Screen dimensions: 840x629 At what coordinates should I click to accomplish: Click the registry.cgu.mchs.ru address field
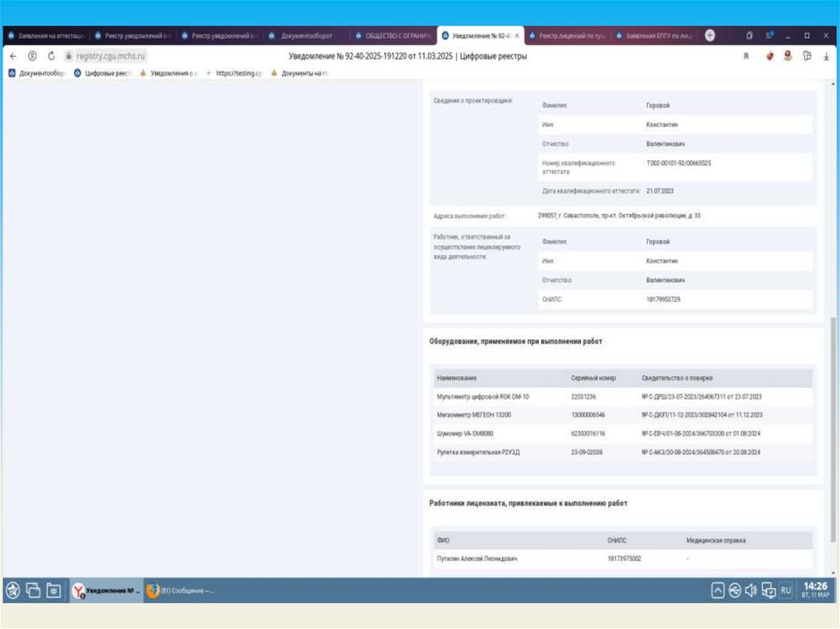pos(111,56)
